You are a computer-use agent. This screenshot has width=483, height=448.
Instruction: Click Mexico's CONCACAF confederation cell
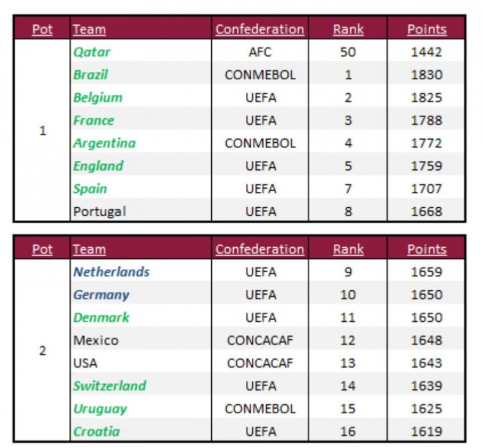coord(260,341)
